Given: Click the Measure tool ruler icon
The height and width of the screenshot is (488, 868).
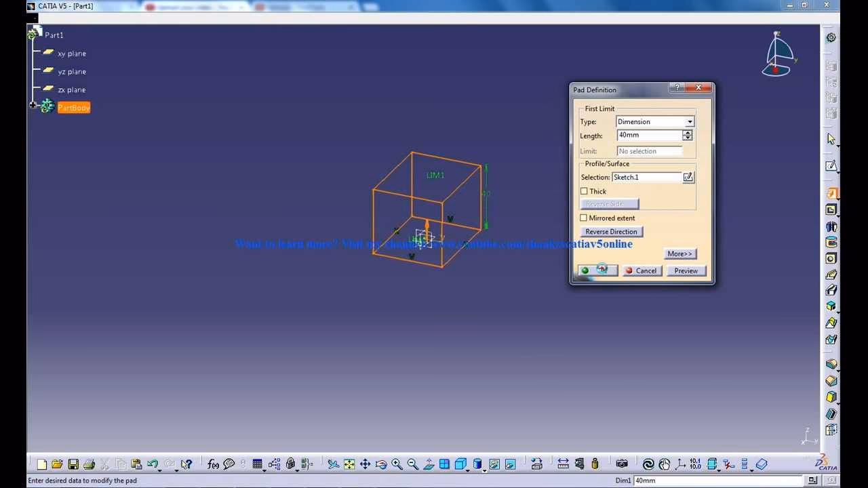Looking at the screenshot, I should (x=563, y=464).
